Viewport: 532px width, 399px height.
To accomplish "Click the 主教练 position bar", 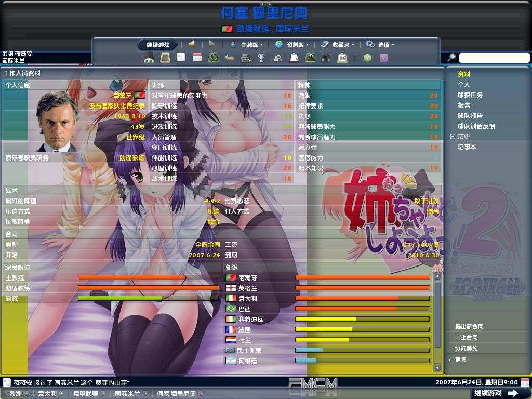I will (149, 277).
